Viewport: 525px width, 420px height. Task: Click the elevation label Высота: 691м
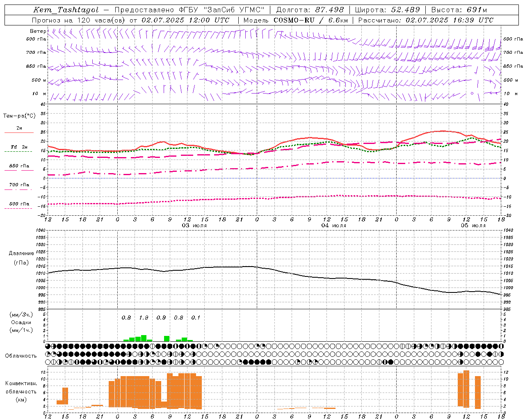[459, 10]
